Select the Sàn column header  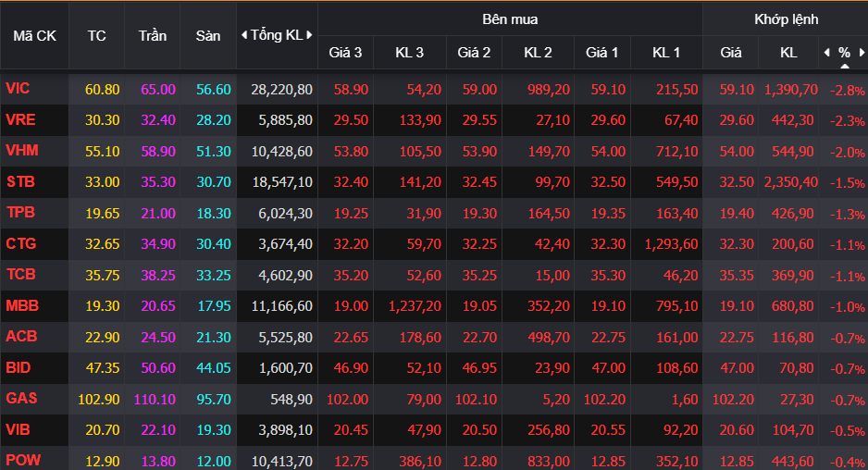coord(208,35)
